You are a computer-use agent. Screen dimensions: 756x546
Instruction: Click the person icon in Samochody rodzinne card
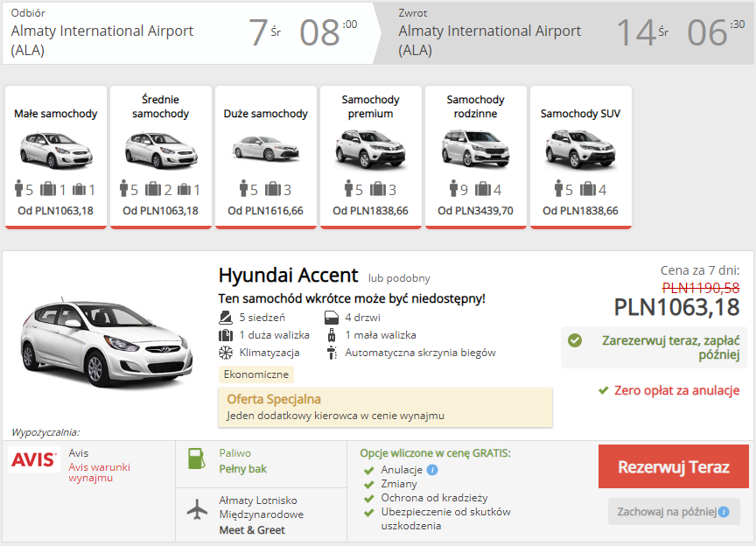(x=453, y=189)
